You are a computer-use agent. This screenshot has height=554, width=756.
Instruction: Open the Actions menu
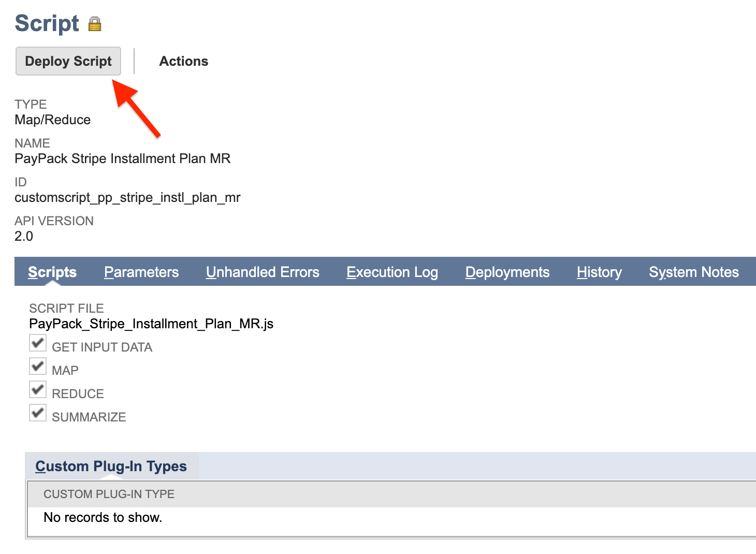pos(183,61)
